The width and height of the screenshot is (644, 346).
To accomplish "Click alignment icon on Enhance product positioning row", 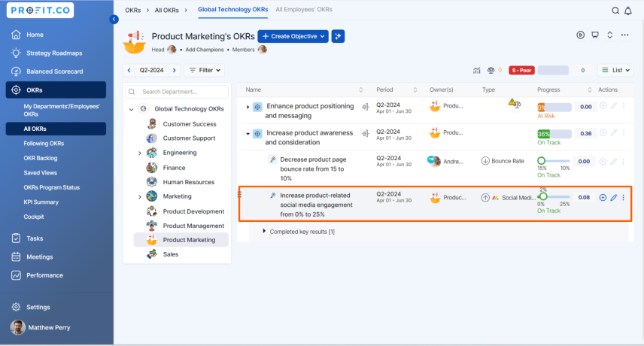I will 365,107.
